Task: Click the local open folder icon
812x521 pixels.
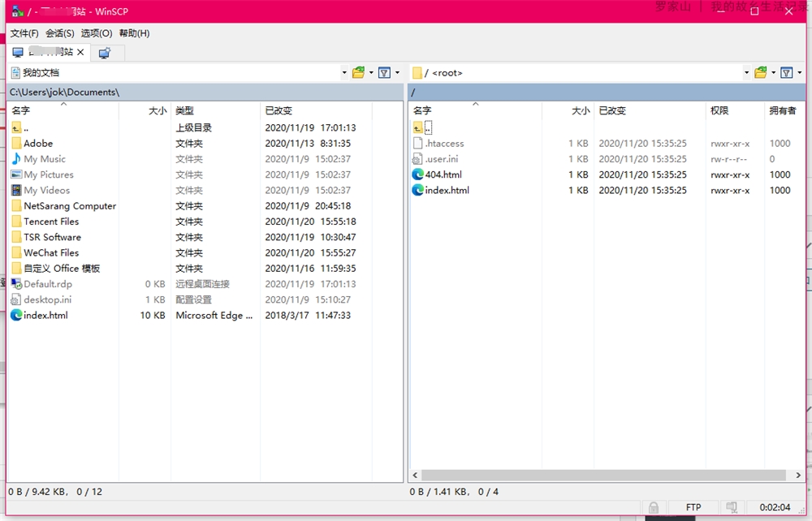Action: click(x=358, y=72)
